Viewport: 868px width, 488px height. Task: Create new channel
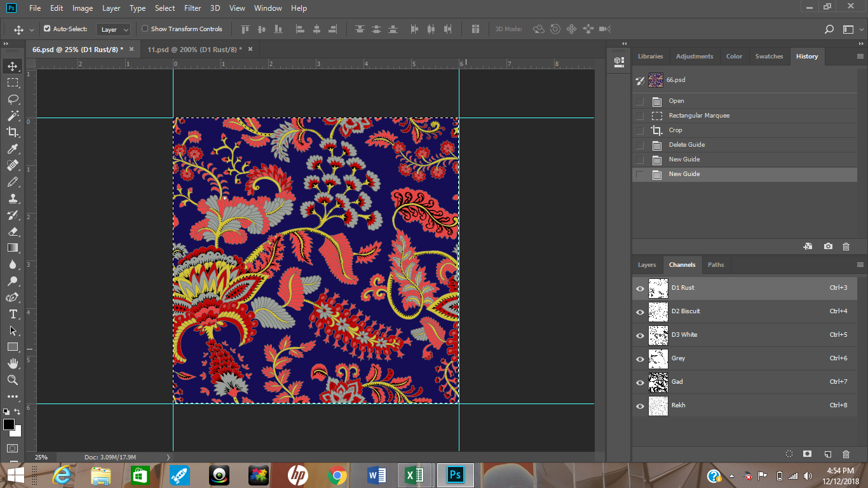pos(827,454)
